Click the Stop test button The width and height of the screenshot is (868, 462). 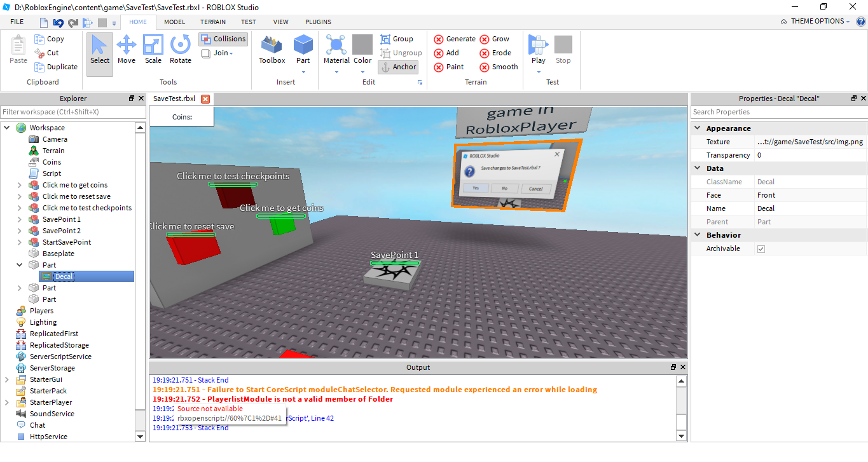[x=563, y=50]
